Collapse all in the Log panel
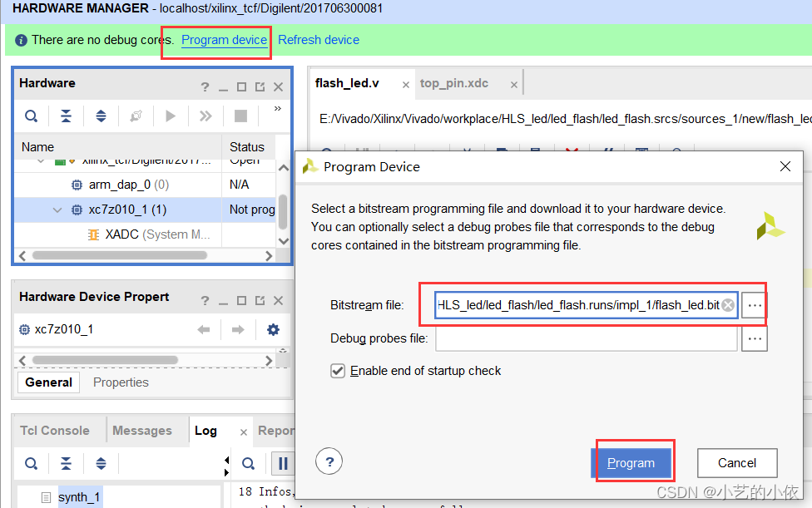The width and height of the screenshot is (812, 508). pos(66,463)
